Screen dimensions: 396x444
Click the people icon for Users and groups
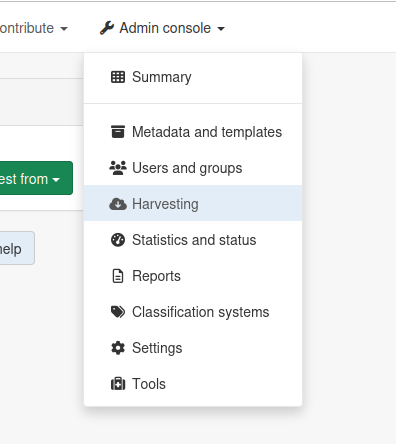point(118,168)
